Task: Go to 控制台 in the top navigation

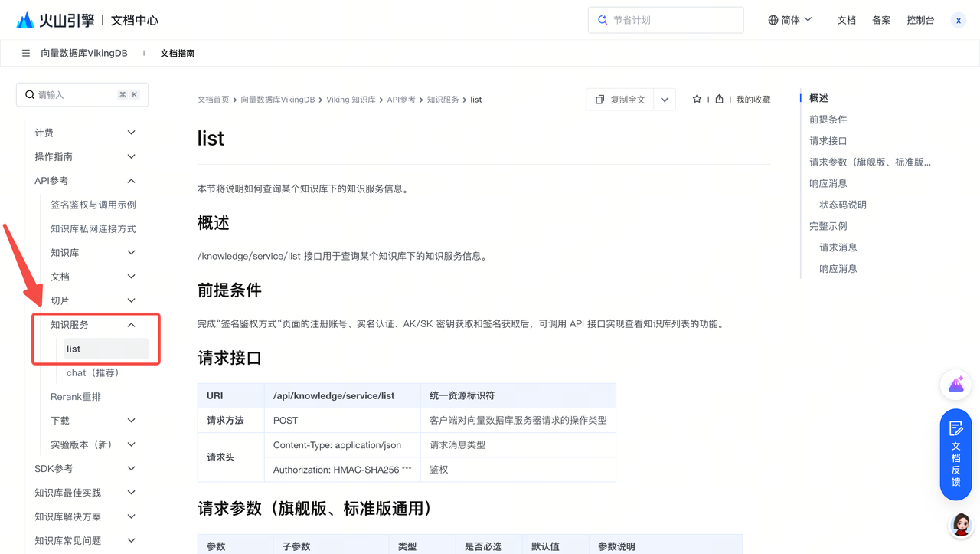Action: tap(920, 21)
